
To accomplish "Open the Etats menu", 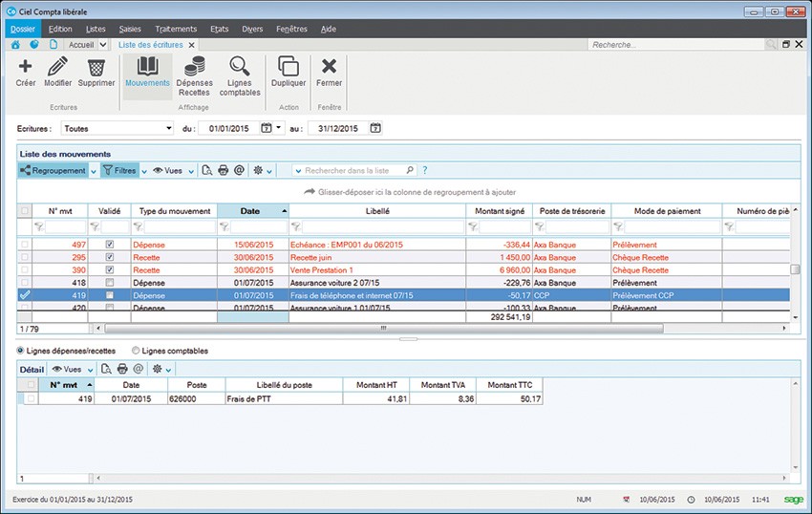I will pos(219,29).
